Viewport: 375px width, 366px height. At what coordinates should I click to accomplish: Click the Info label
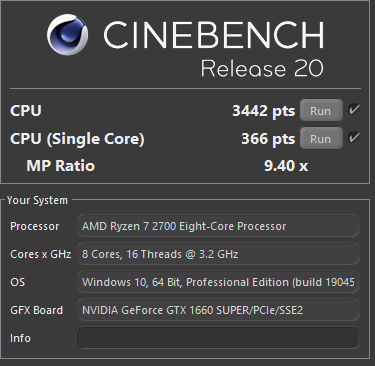tap(20, 338)
